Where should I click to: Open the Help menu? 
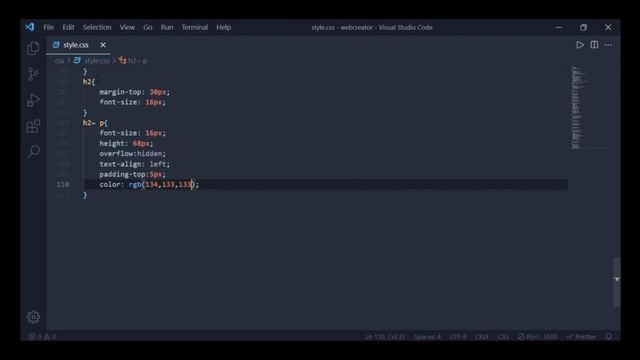point(224,27)
